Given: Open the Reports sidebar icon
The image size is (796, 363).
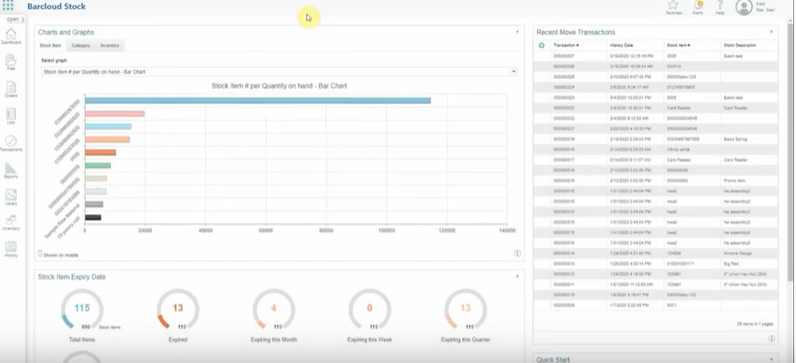Looking at the screenshot, I should [11, 171].
